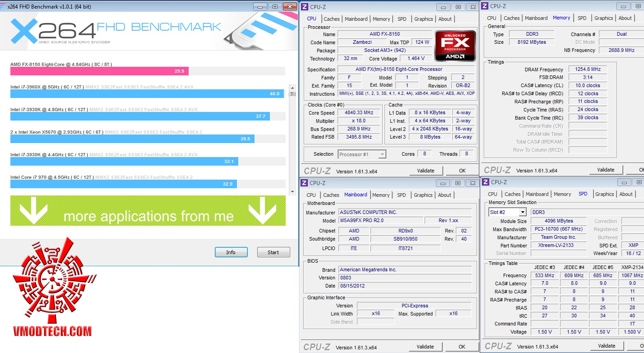Click OK in the CPU-Z BIOS/motherboard window
The width and height of the screenshot is (644, 353).
click(x=462, y=347)
